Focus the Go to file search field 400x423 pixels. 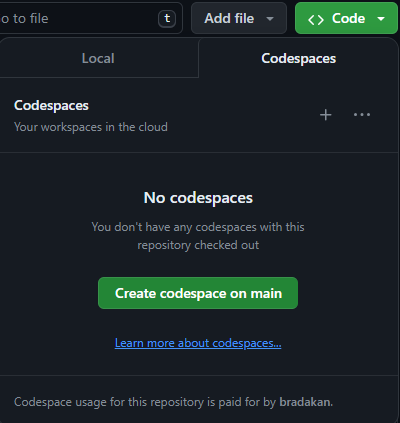click(x=90, y=18)
